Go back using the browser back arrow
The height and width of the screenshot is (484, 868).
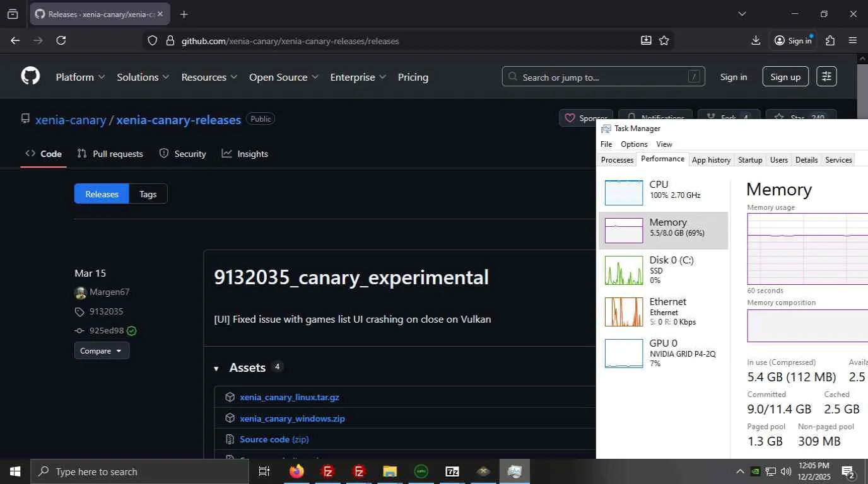pyautogui.click(x=15, y=40)
